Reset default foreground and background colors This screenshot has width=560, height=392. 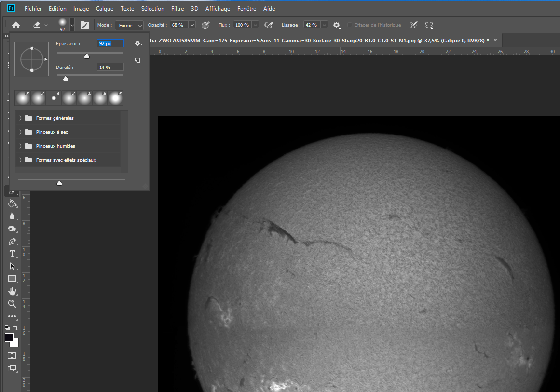tap(7, 328)
